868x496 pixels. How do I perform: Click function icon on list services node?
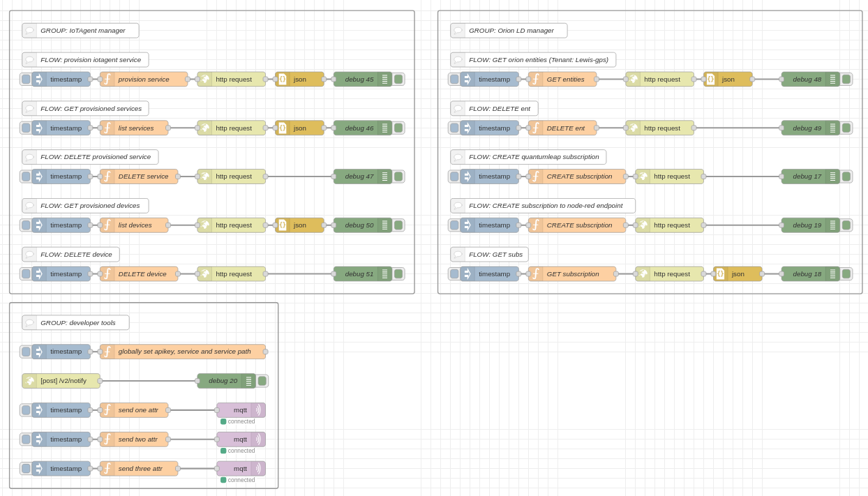(x=107, y=128)
